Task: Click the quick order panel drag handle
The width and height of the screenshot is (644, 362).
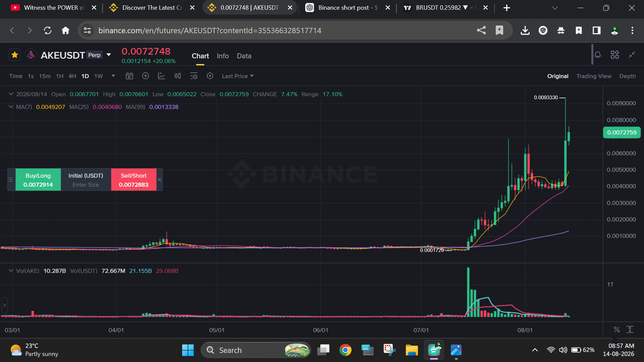Action: 11,180
